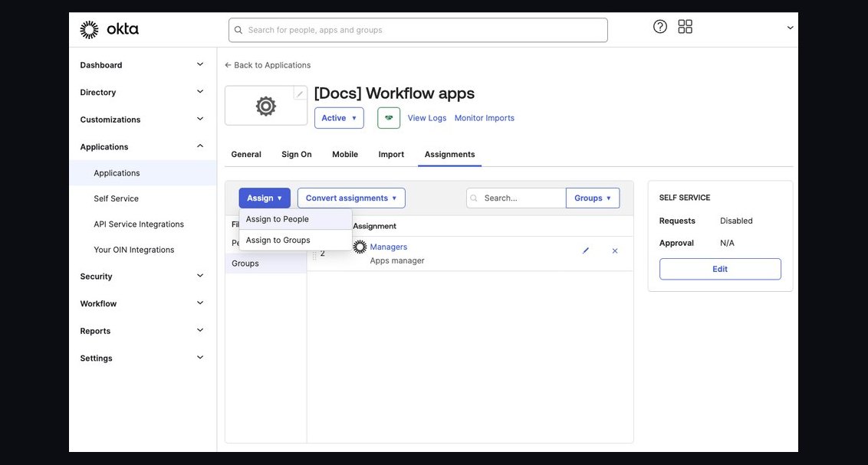The image size is (868, 465).
Task: Switch to the General tab
Action: 246,154
